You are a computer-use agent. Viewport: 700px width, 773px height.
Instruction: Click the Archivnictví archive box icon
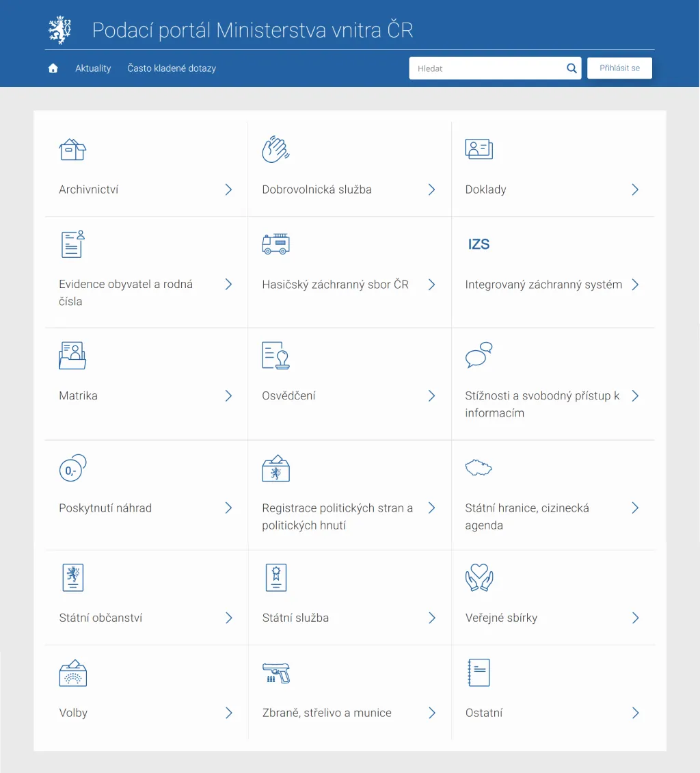point(73,149)
